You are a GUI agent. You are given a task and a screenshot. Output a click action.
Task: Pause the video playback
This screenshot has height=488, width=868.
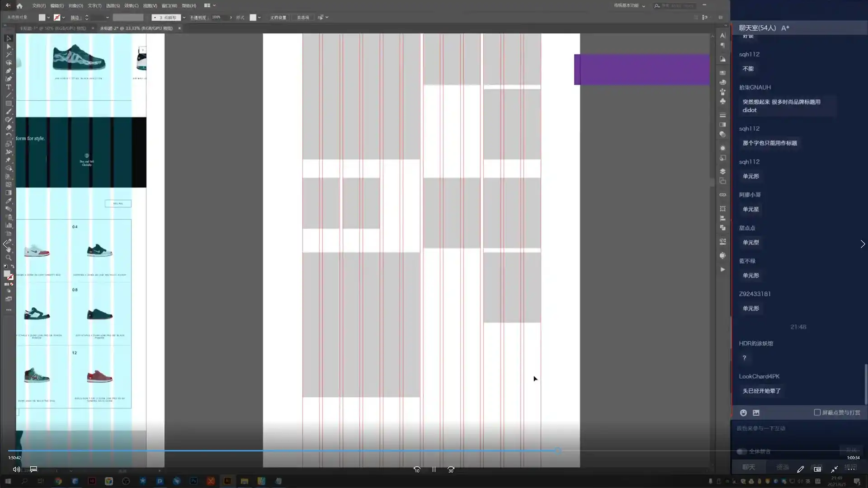[434, 470]
